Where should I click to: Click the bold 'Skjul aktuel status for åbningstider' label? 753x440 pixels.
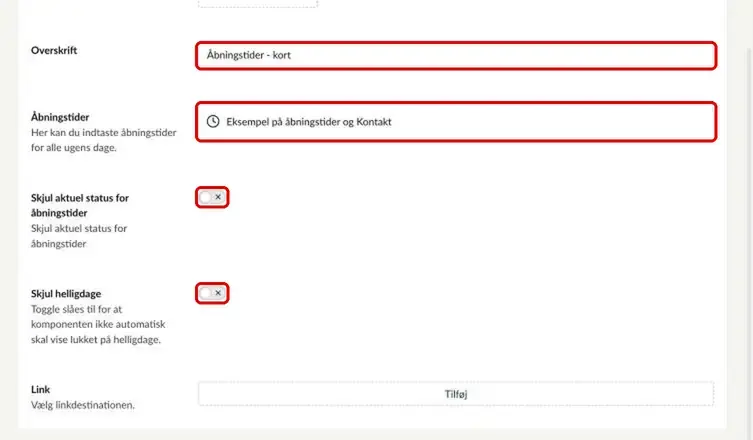tap(80, 205)
